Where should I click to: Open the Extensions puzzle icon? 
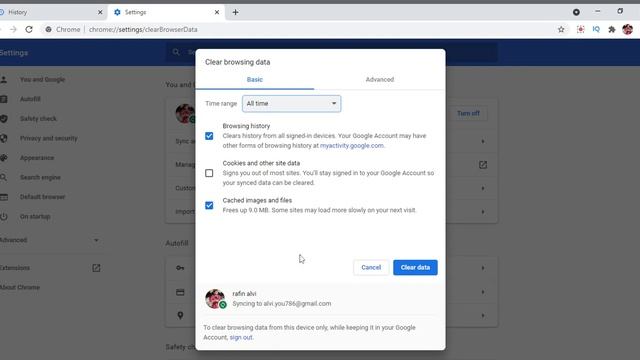tap(611, 29)
